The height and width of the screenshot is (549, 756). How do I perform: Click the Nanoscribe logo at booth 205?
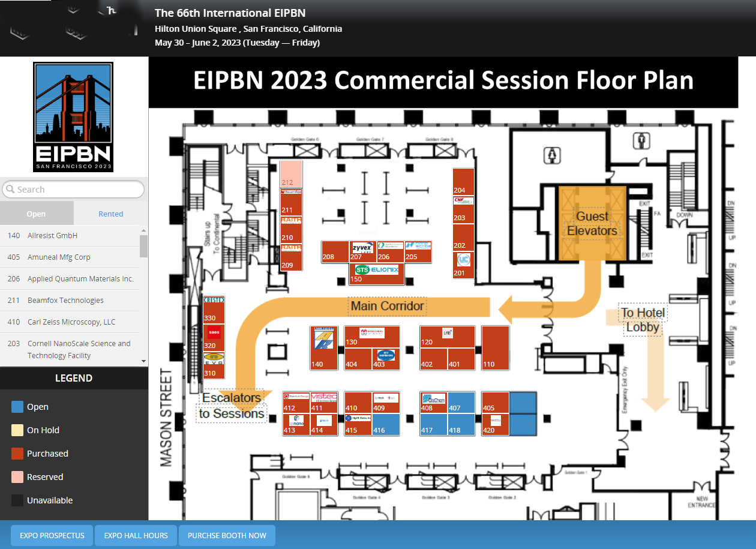(x=418, y=247)
